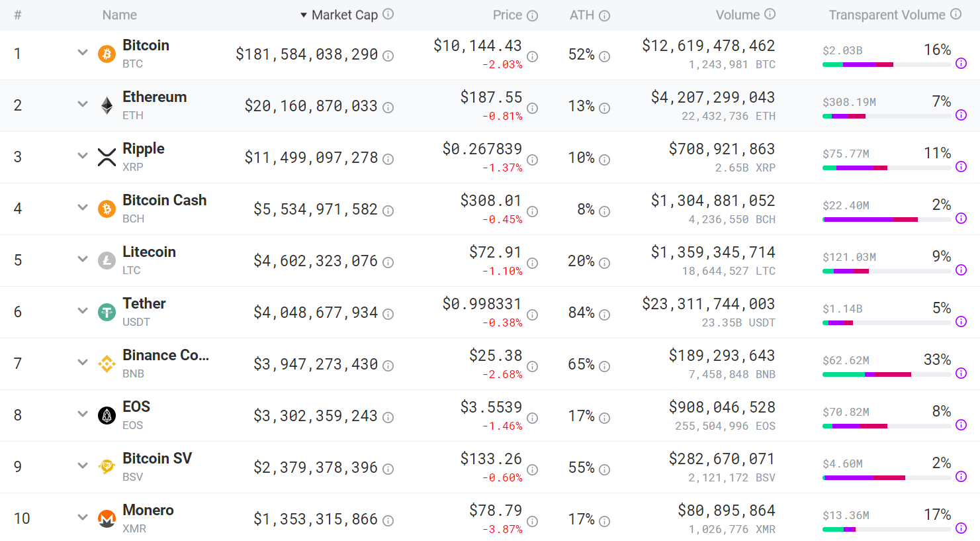Click the Transparent Volume column header
The width and height of the screenshot is (980, 541).
point(887,15)
